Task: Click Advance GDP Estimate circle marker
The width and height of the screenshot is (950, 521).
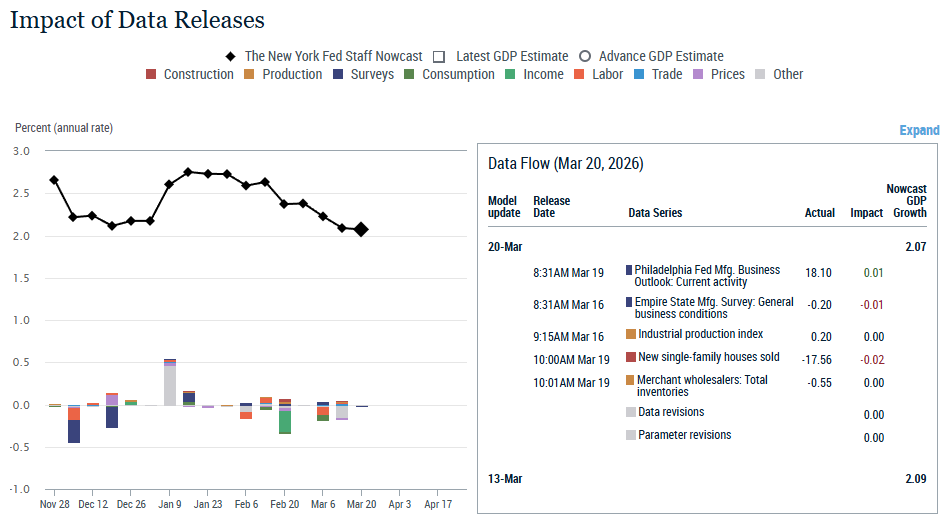Action: (585, 56)
